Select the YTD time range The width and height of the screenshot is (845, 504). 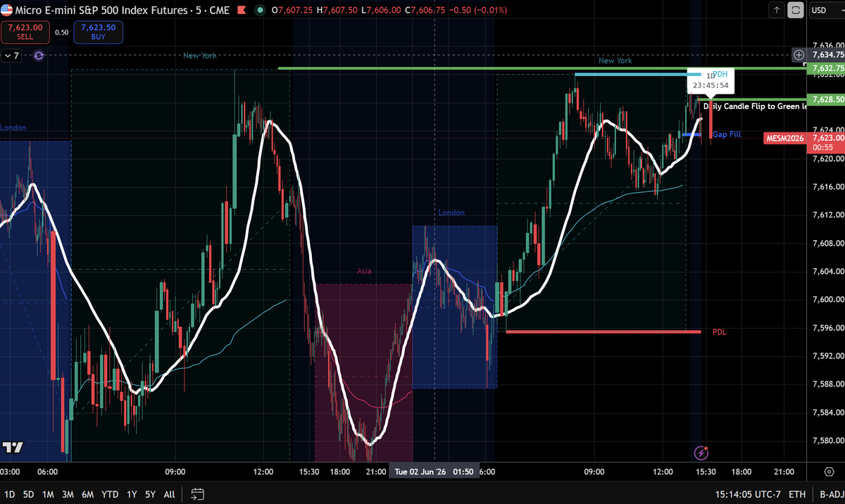tap(110, 494)
